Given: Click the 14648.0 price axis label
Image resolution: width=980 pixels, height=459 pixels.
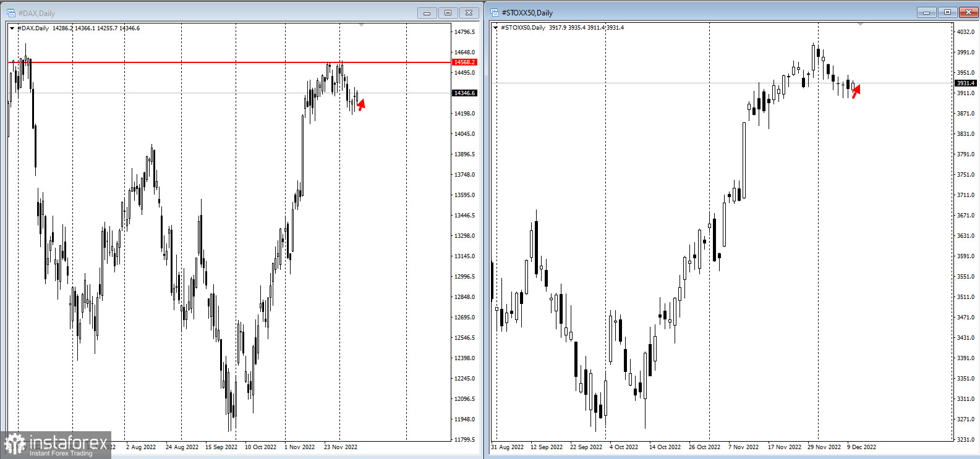Looking at the screenshot, I should pyautogui.click(x=465, y=53).
